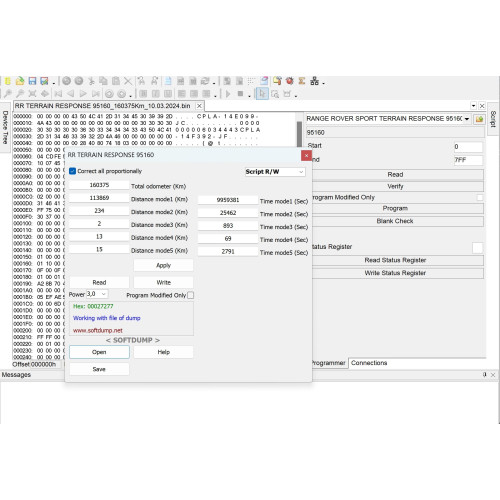The height and width of the screenshot is (500, 500).
Task: Open the Script R/W dropdown
Action: 275,172
